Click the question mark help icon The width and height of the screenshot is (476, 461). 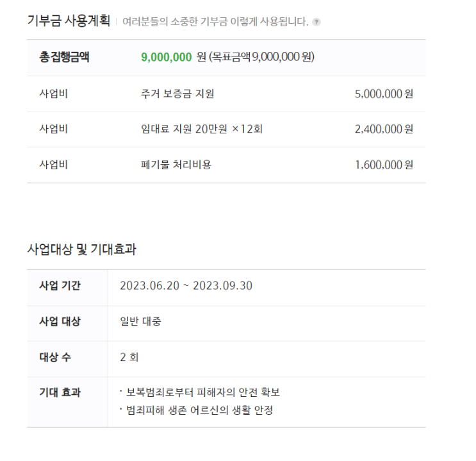(x=316, y=22)
